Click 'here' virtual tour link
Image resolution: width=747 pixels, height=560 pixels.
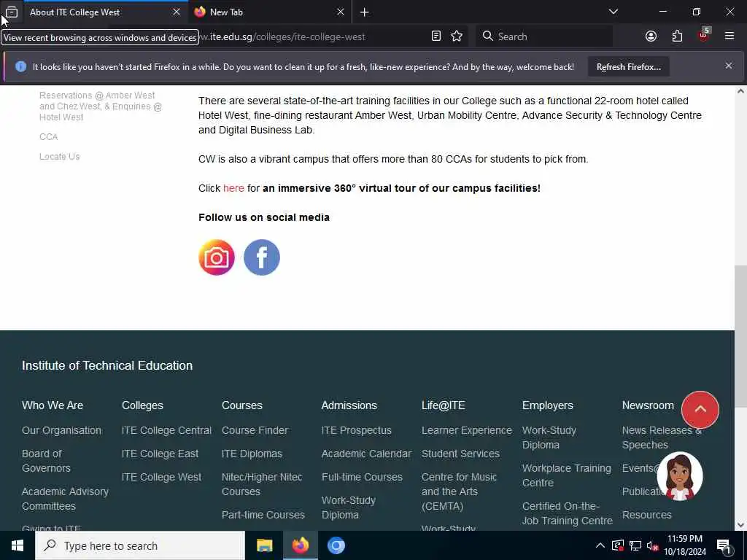233,188
